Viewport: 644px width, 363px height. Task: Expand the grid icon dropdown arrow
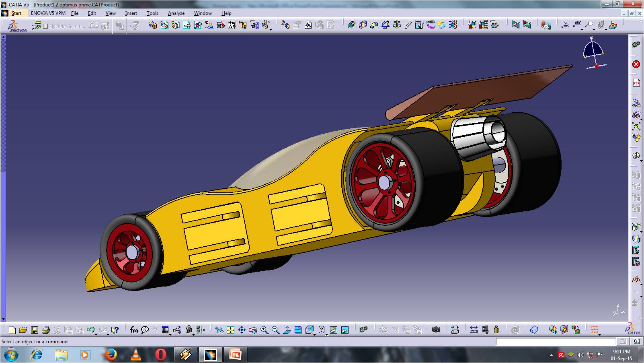(599, 334)
